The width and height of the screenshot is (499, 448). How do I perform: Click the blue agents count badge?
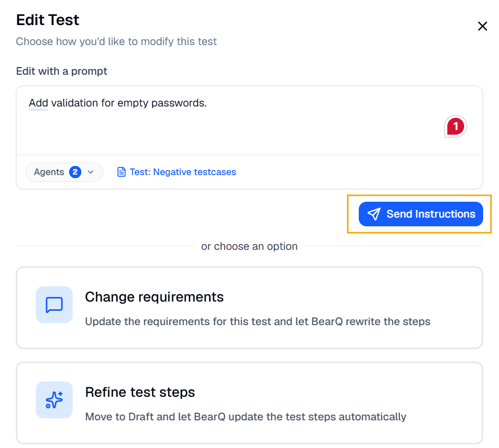75,172
